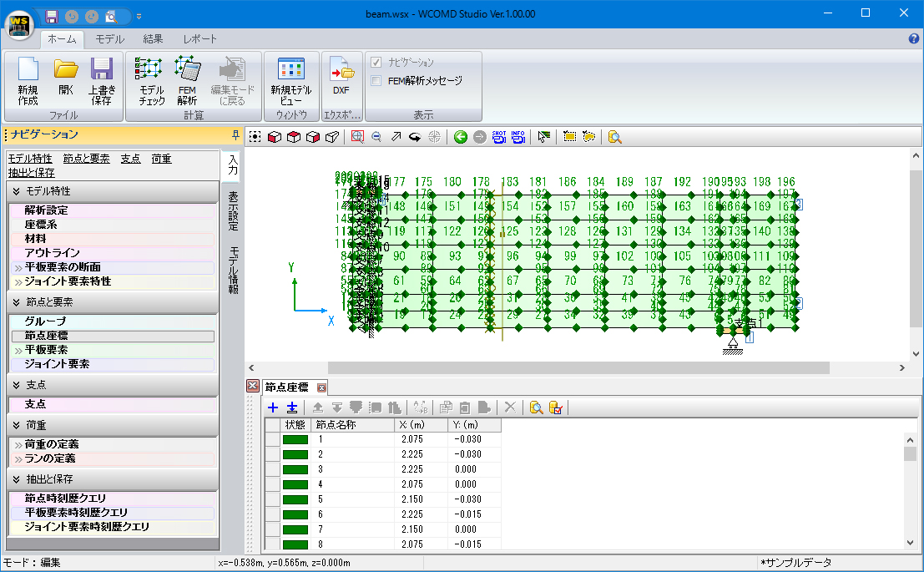Click the 材料 navigation item
The image size is (924, 572).
click(x=36, y=239)
